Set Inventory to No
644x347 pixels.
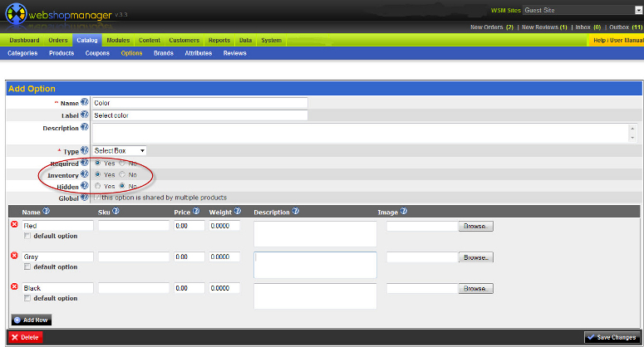[x=122, y=174]
